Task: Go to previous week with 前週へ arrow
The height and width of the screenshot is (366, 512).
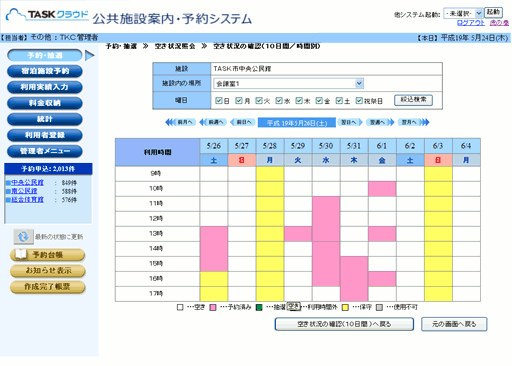Action: (213, 122)
